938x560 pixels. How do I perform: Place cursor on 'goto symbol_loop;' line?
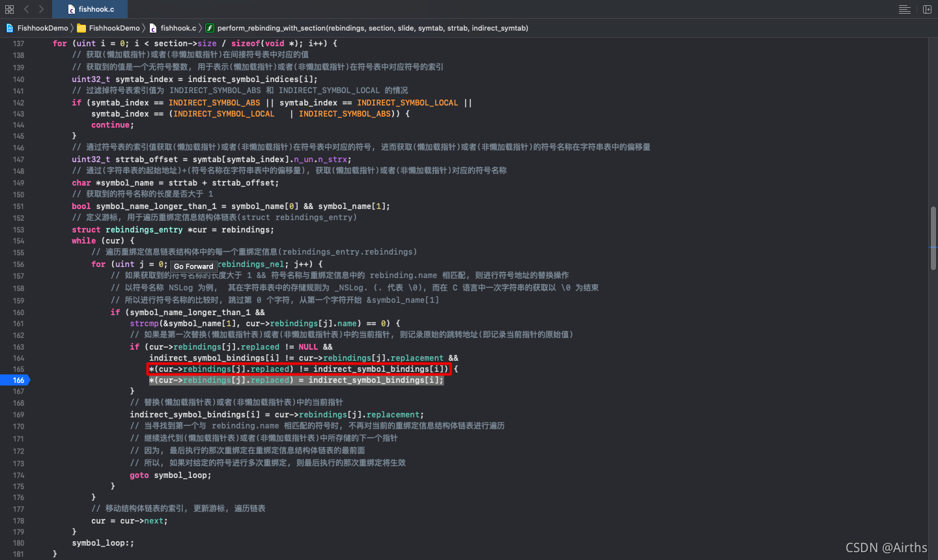171,475
